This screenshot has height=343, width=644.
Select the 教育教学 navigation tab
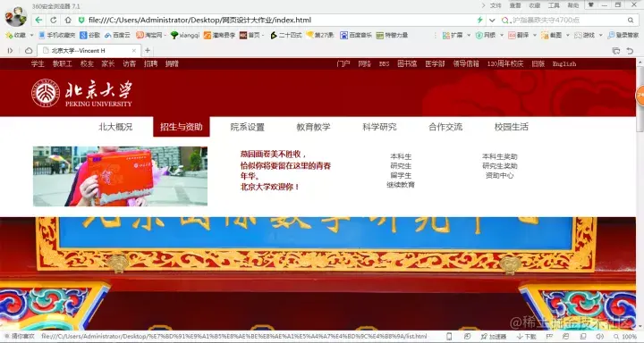click(313, 127)
